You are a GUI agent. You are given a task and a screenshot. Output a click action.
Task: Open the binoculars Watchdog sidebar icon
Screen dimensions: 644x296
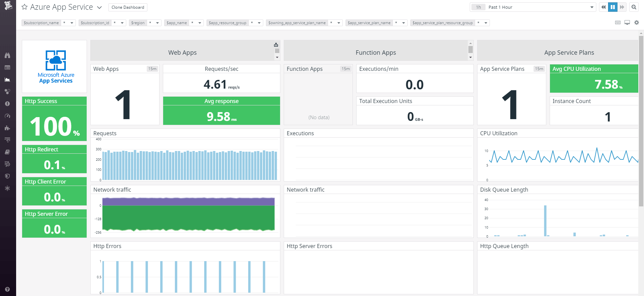(x=7, y=55)
